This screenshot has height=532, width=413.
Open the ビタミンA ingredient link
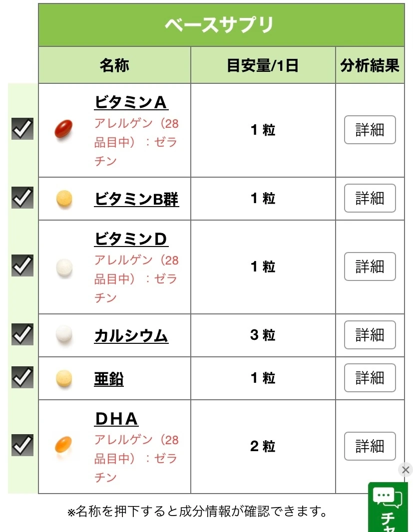tap(131, 102)
